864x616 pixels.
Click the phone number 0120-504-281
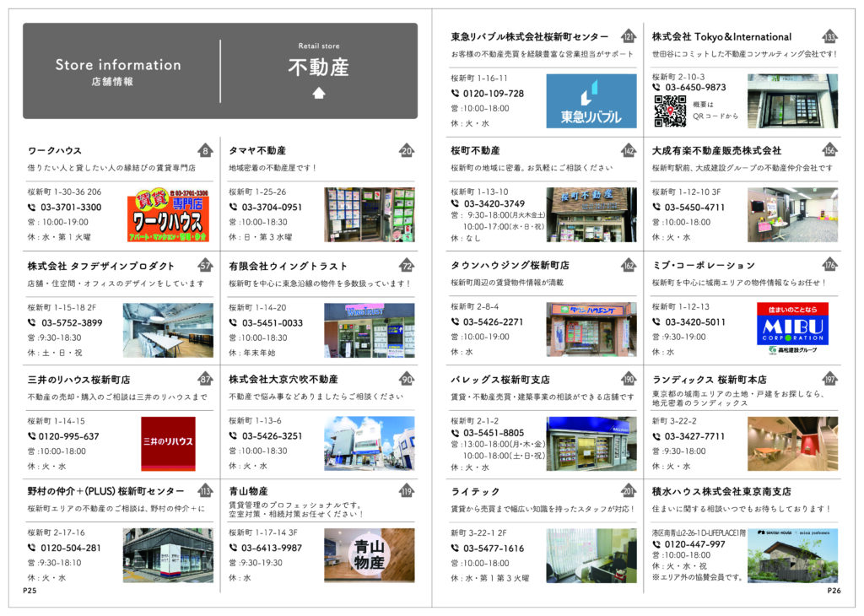pos(71,548)
